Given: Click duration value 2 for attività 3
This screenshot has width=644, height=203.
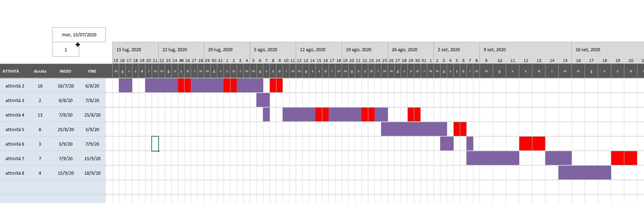Looking at the screenshot, I should click(x=40, y=100).
